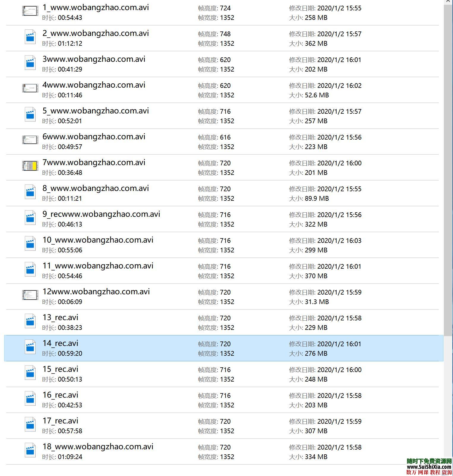Click the thumbnail of 12www.wobangzhao.com.avi
453x476 pixels.
pyautogui.click(x=30, y=295)
